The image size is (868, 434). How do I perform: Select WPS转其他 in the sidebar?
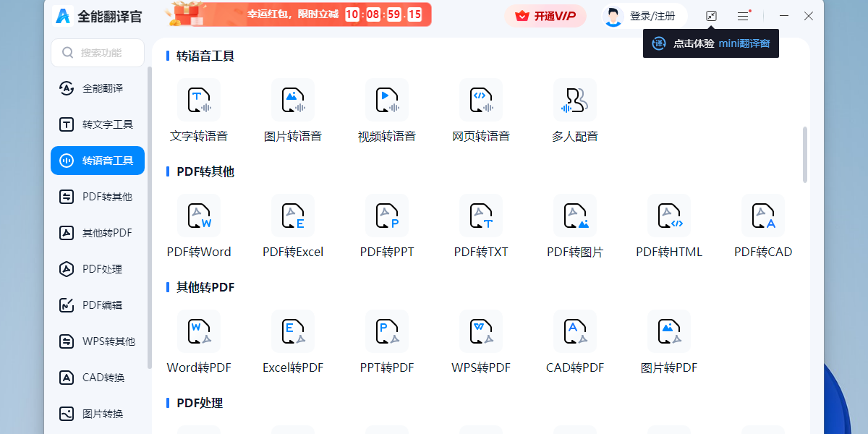point(98,341)
